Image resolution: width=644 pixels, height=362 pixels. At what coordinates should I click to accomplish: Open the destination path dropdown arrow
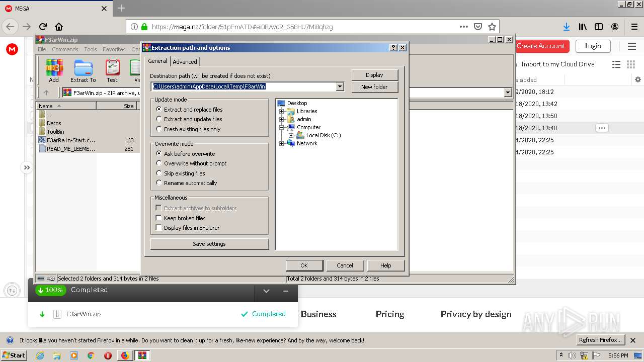tap(340, 86)
